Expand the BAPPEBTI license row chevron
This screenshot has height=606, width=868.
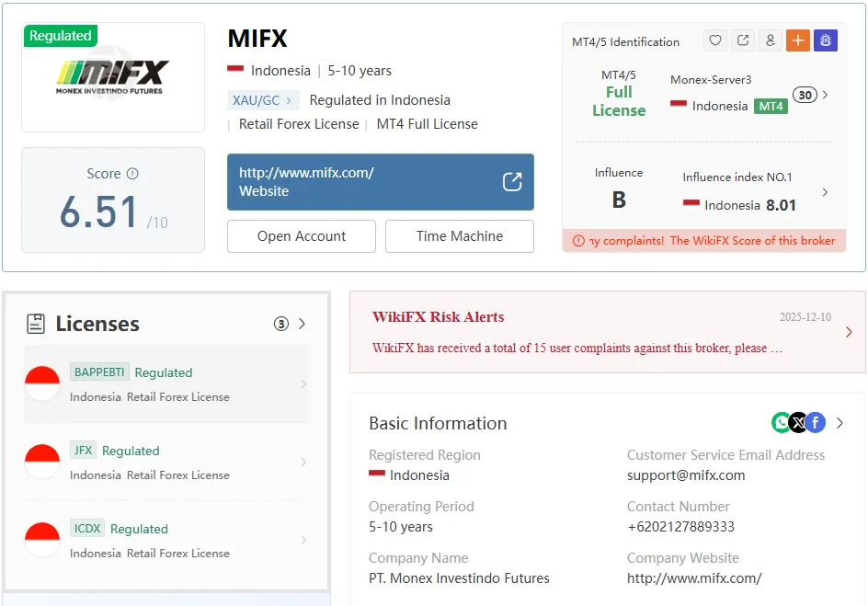pyautogui.click(x=303, y=383)
